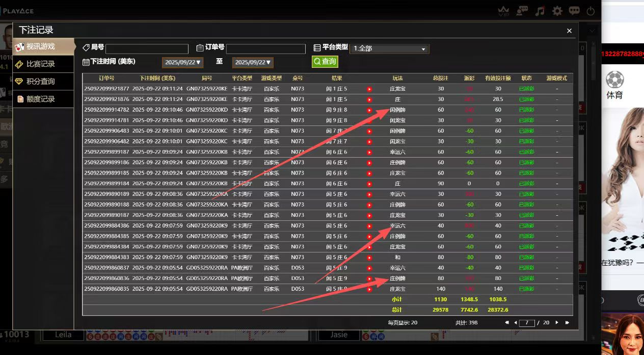This screenshot has height=355, width=644.
Task: Play video replay for first row order
Action: [369, 89]
